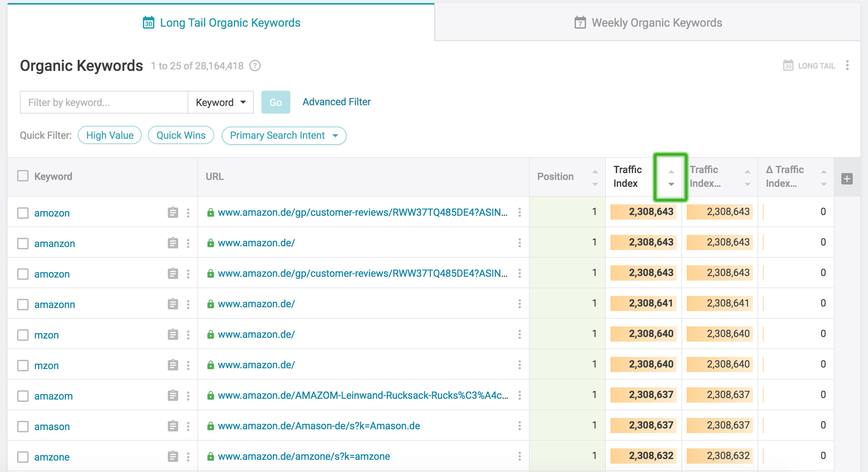Open URL options menu for amanzon row
868x472 pixels.
click(520, 243)
